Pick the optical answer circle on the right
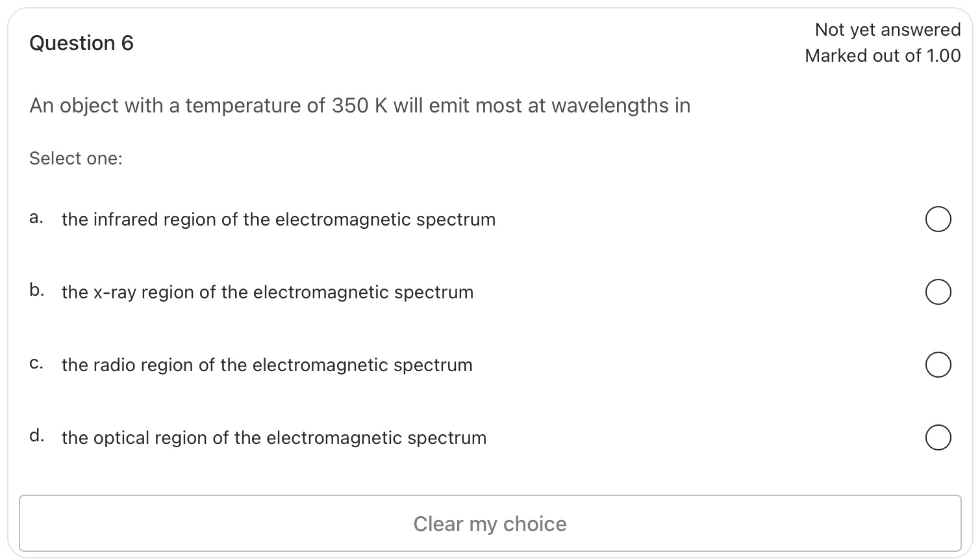Viewport: 980px width, 559px height. click(x=938, y=438)
